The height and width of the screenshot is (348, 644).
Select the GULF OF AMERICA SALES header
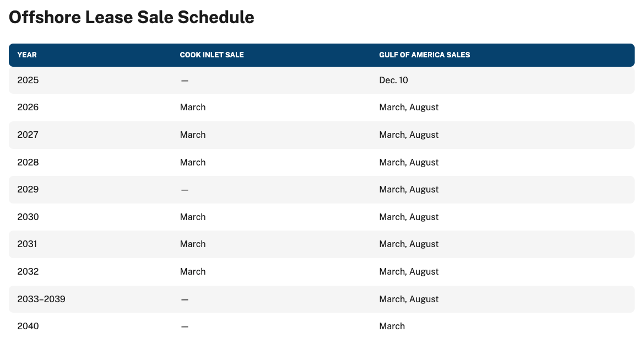pos(425,55)
